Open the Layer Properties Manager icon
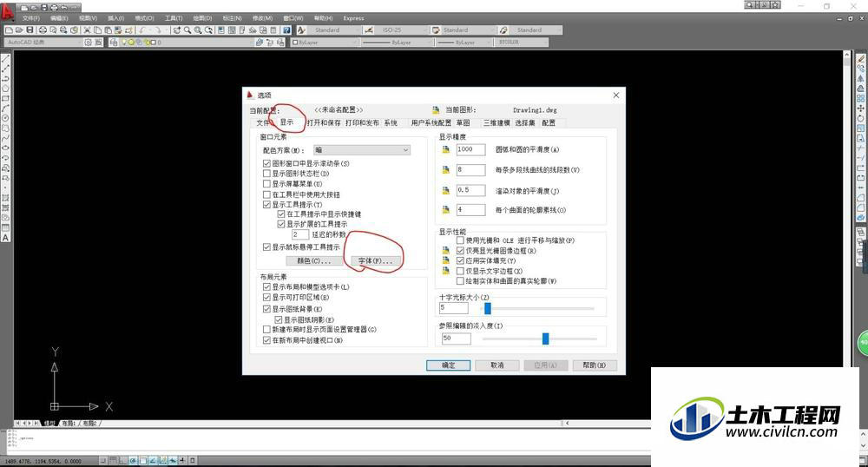 [114, 42]
